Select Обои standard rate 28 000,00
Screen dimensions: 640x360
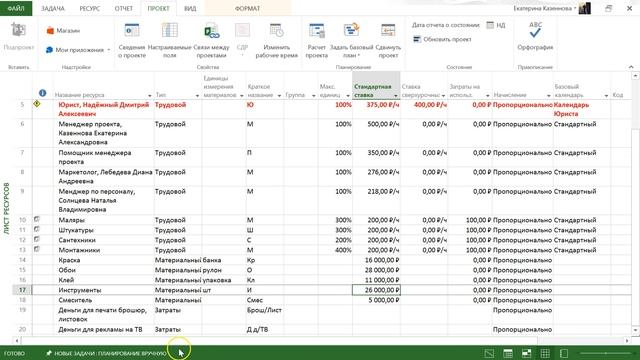(x=376, y=270)
